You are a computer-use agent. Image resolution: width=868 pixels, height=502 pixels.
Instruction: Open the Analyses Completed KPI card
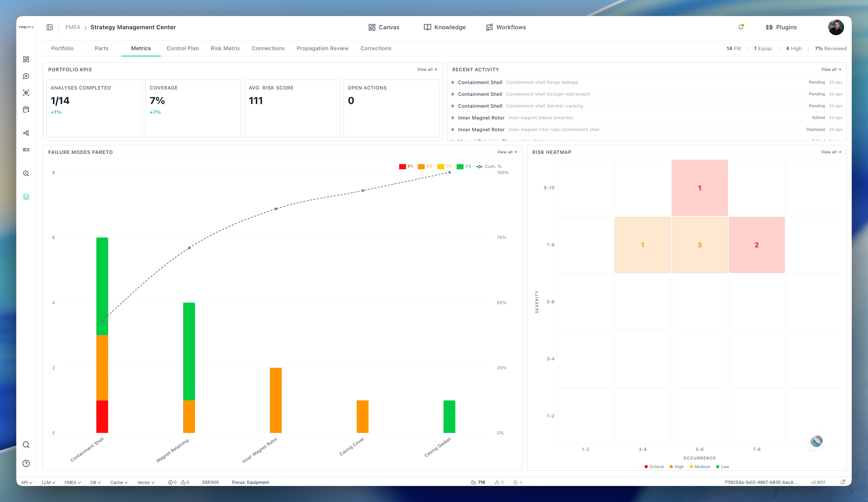94,108
